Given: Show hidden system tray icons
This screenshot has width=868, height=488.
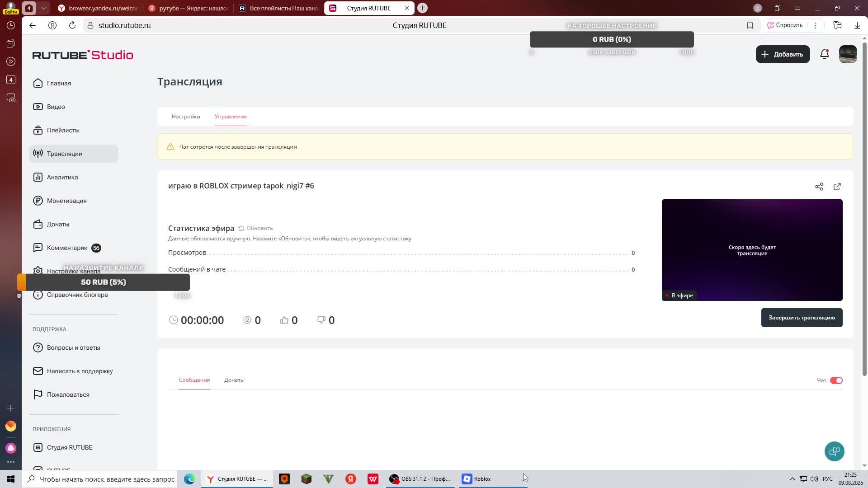Looking at the screenshot, I should pyautogui.click(x=792, y=479).
